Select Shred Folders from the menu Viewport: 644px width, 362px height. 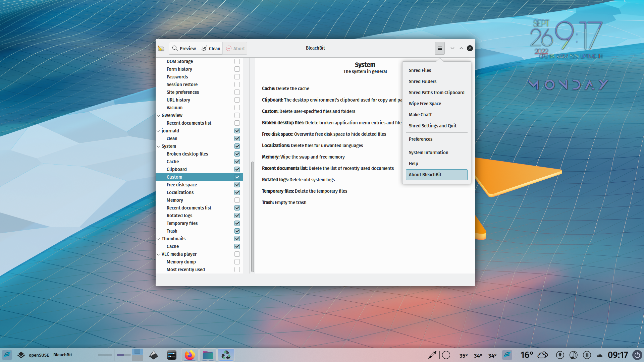click(436, 81)
